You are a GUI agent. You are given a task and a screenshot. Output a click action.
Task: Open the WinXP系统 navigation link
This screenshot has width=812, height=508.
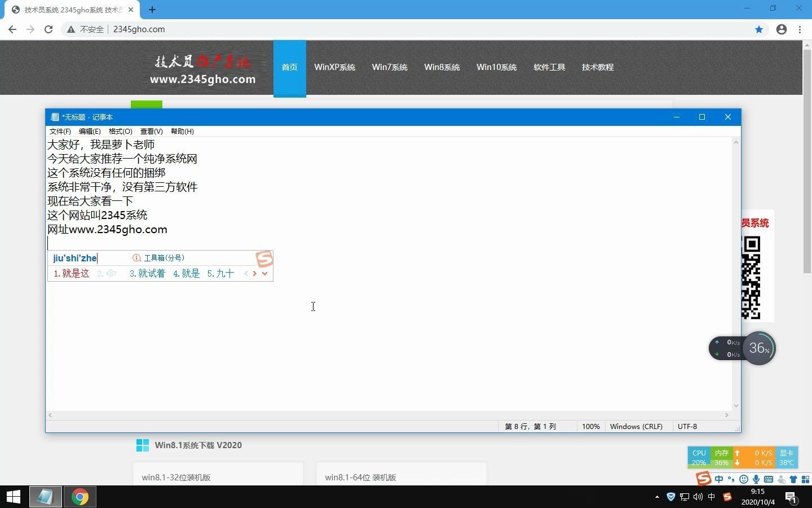tap(334, 67)
